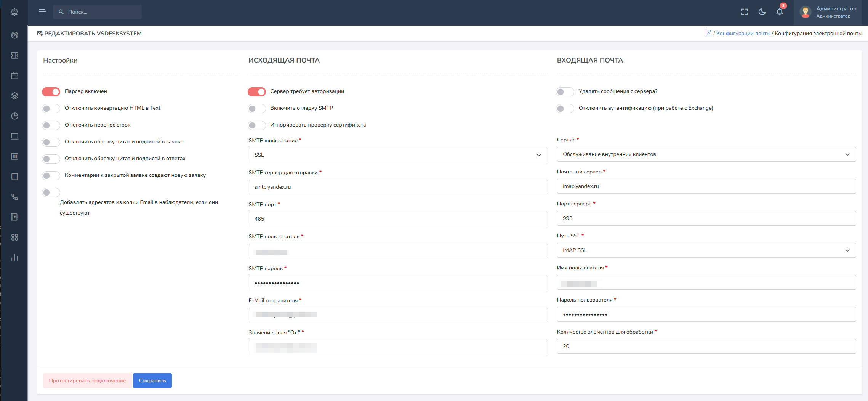Enter fullscreen with the expand icon

(x=745, y=12)
